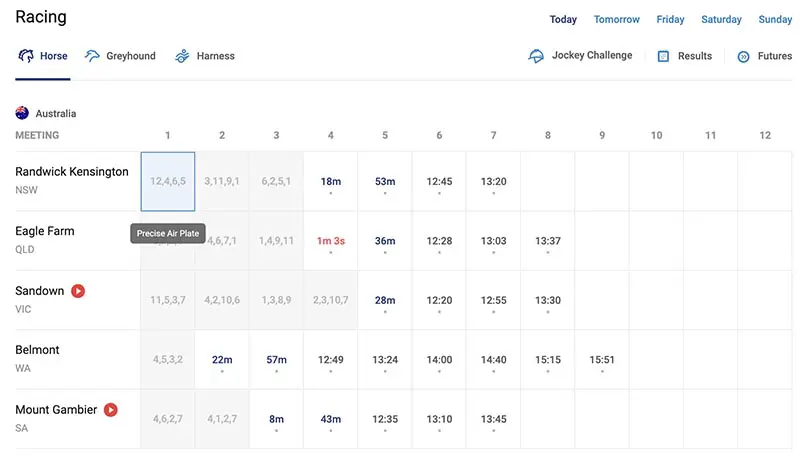Open the Sunday racing schedule

(x=775, y=20)
